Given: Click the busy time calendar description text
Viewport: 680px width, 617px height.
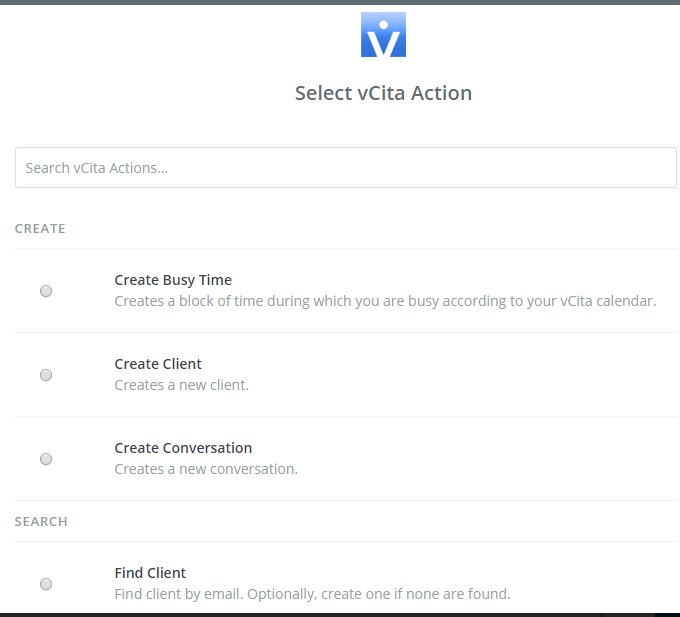Looking at the screenshot, I should pos(385,301).
